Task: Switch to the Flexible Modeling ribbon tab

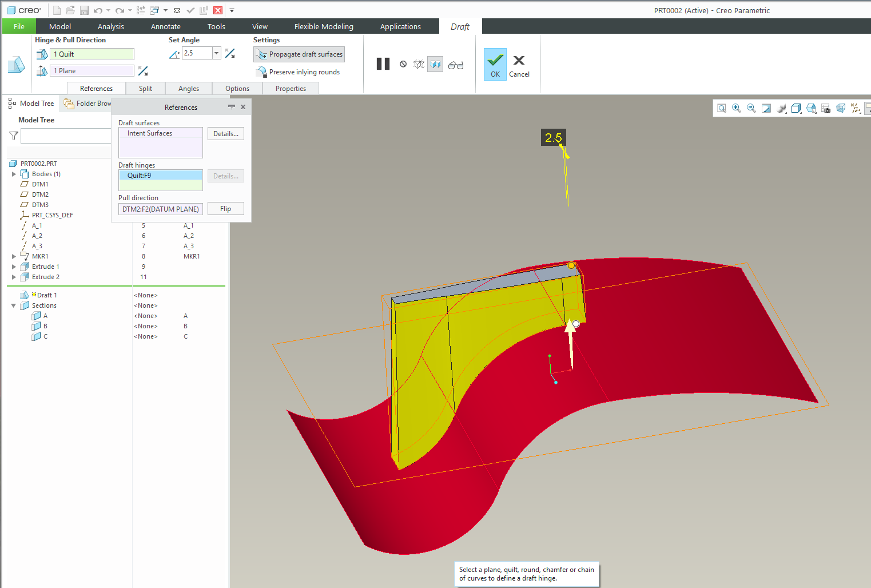Action: point(323,26)
